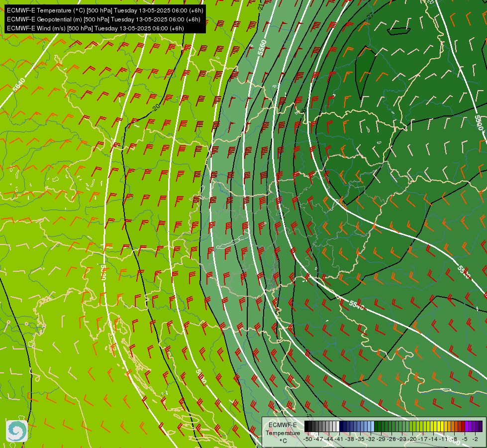
Task: Click the red legend swatch
Action: (x=463, y=426)
